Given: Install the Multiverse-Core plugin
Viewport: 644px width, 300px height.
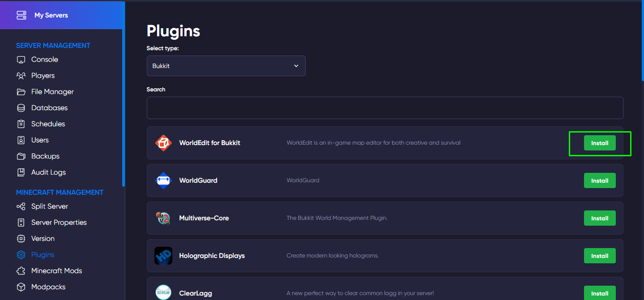Looking at the screenshot, I should pyautogui.click(x=600, y=218).
